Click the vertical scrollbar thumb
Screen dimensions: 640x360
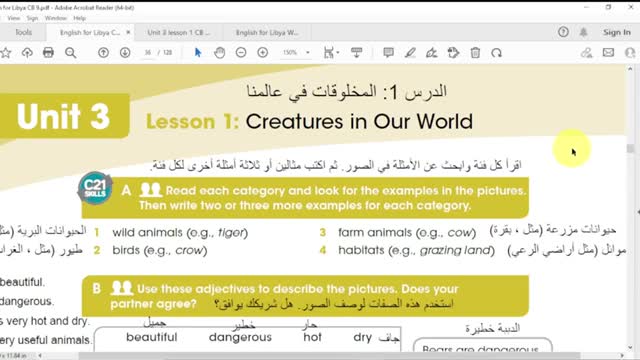tap(631, 149)
